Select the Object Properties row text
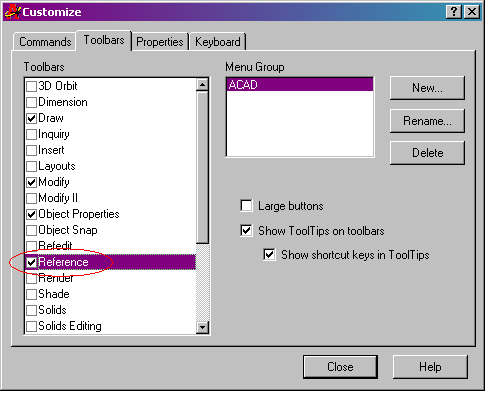The width and height of the screenshot is (487, 393). [x=79, y=214]
